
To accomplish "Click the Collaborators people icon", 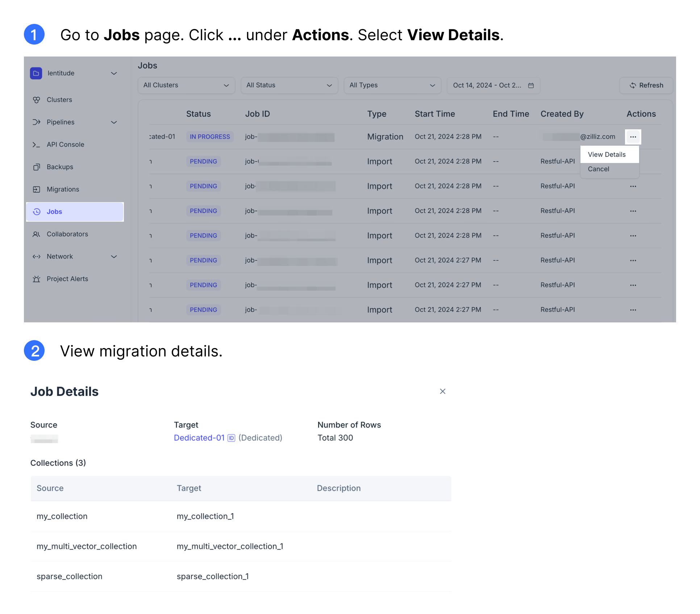I will [x=37, y=234].
